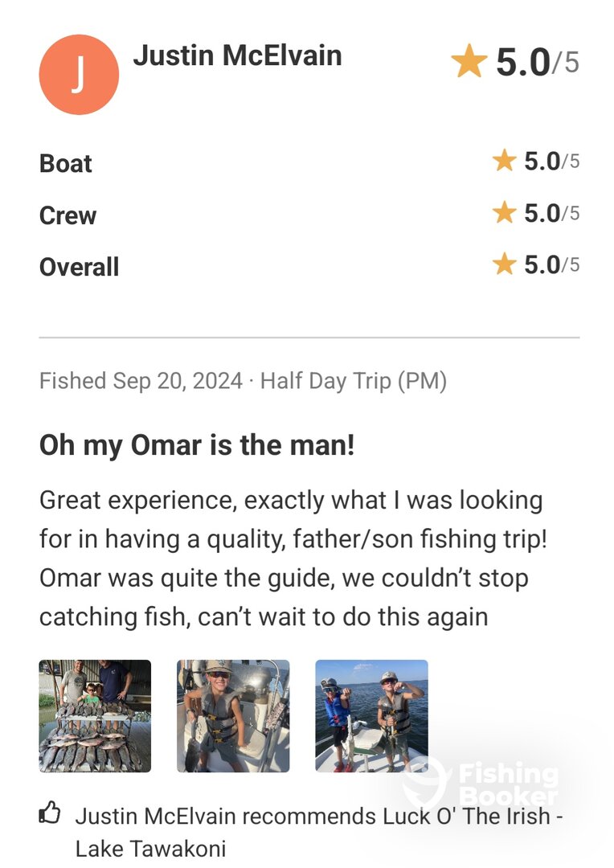The width and height of the screenshot is (614, 868).
Task: Click the orange J profile avatar
Action: [79, 75]
